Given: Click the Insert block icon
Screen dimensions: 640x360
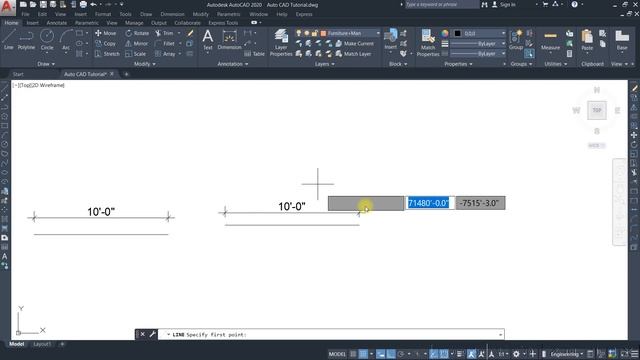Looking at the screenshot, I should pos(391,39).
